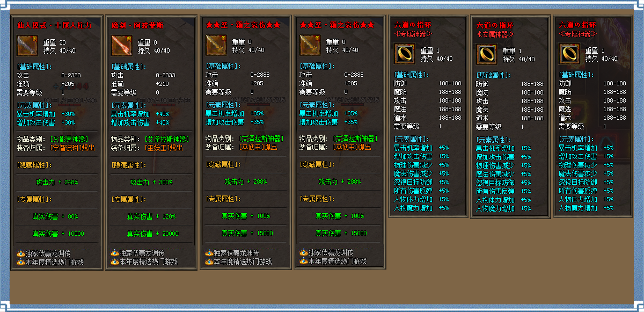Click the first 六道の指环 gold ring icon

pos(404,54)
